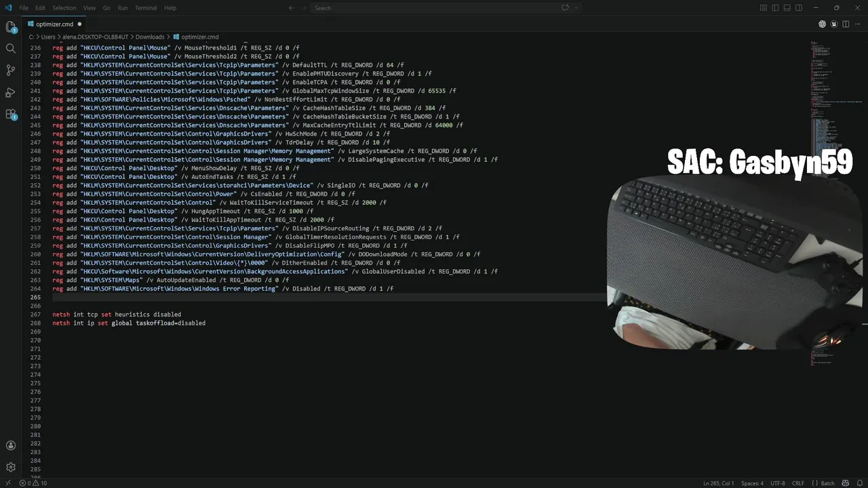
Task: Open the Copilot chat icon beside search
Action: 564,7
